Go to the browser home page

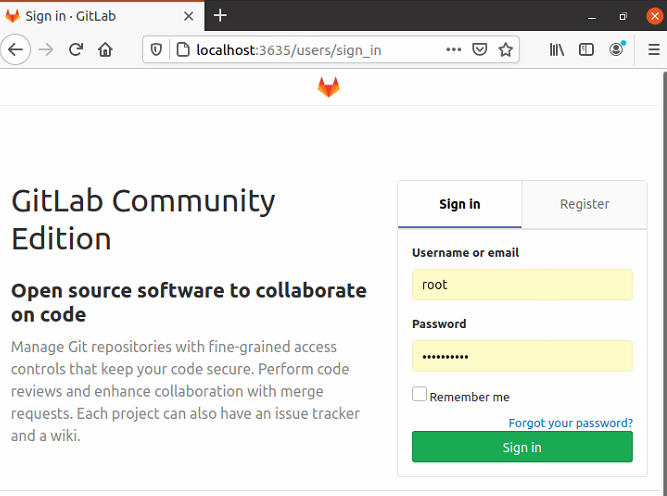(105, 50)
